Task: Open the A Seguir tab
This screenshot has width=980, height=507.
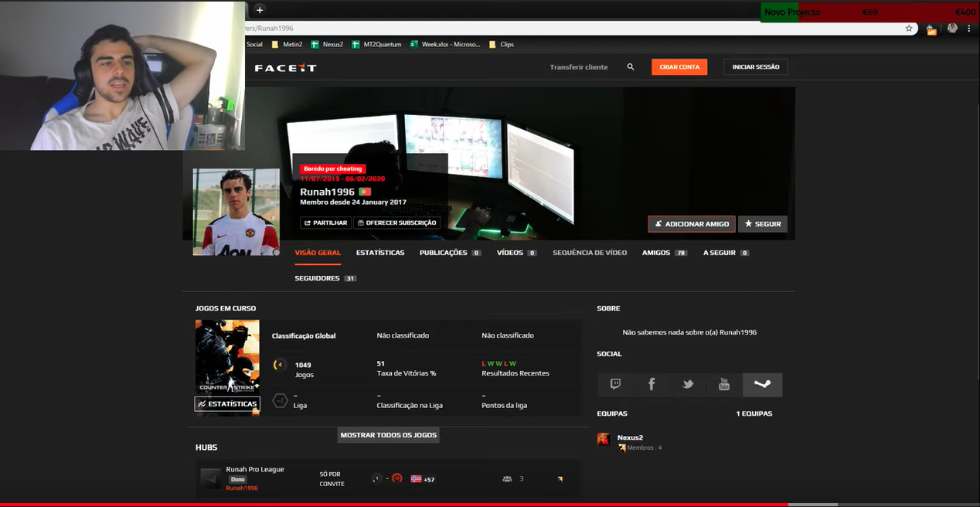Action: 726,253
